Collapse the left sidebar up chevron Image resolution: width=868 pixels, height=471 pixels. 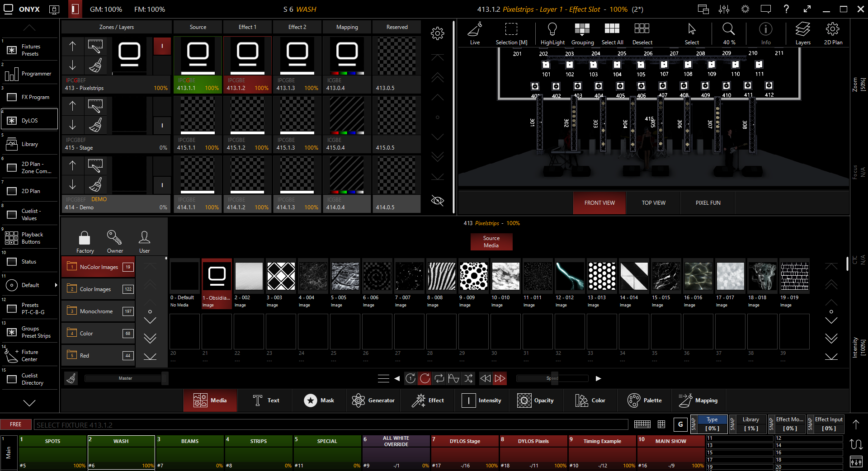(29, 28)
